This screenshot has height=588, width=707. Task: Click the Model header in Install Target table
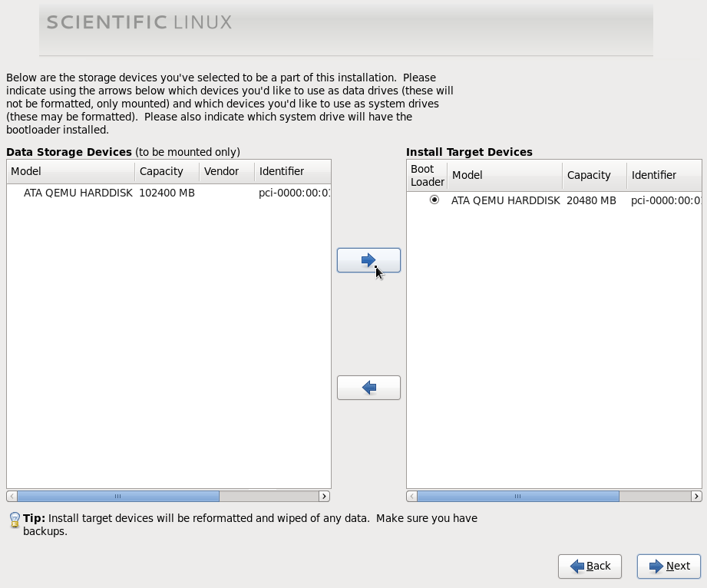point(468,175)
